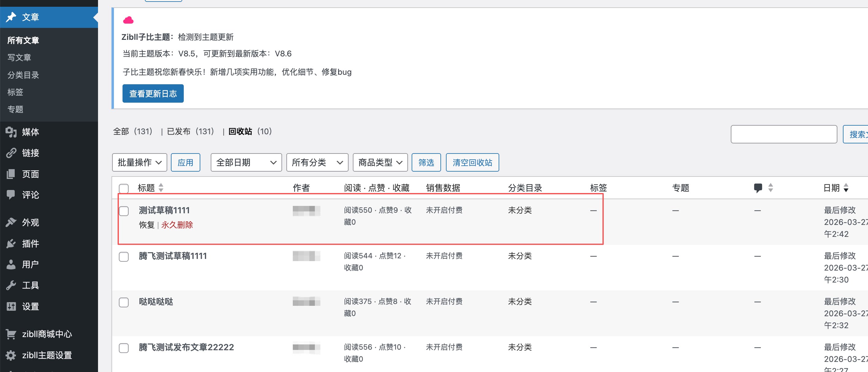Select the 外观 (Appearance) brush icon
Image resolution: width=868 pixels, height=372 pixels.
(x=11, y=222)
